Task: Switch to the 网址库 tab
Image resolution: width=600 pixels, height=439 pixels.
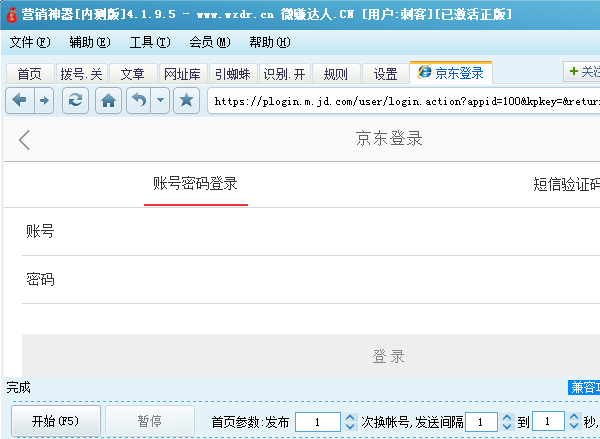Action: tap(182, 74)
